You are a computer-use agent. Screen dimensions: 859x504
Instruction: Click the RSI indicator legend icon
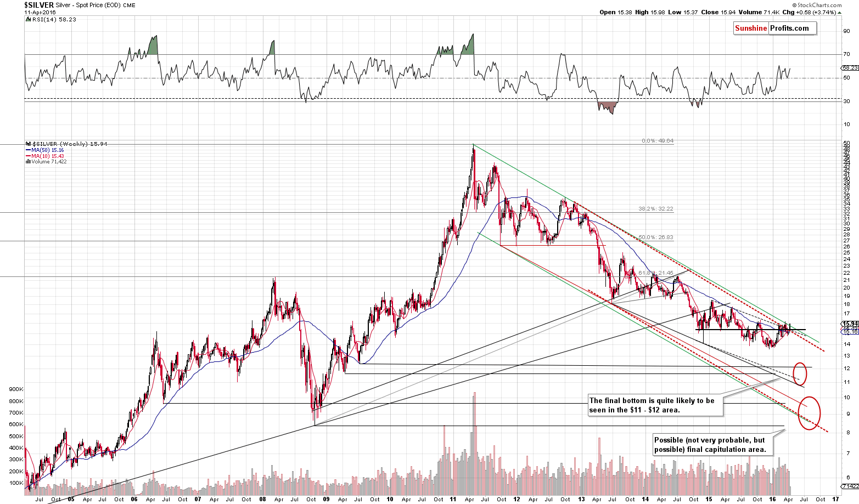[27, 19]
